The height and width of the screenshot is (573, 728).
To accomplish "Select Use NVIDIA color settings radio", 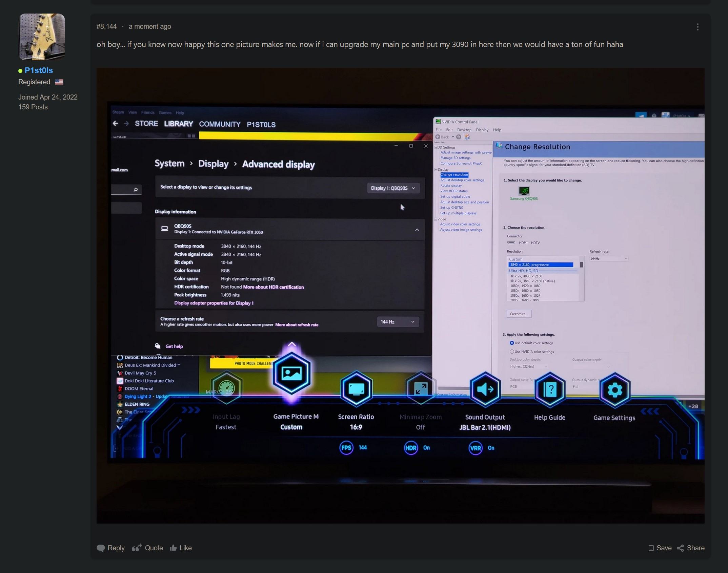I will coord(512,352).
